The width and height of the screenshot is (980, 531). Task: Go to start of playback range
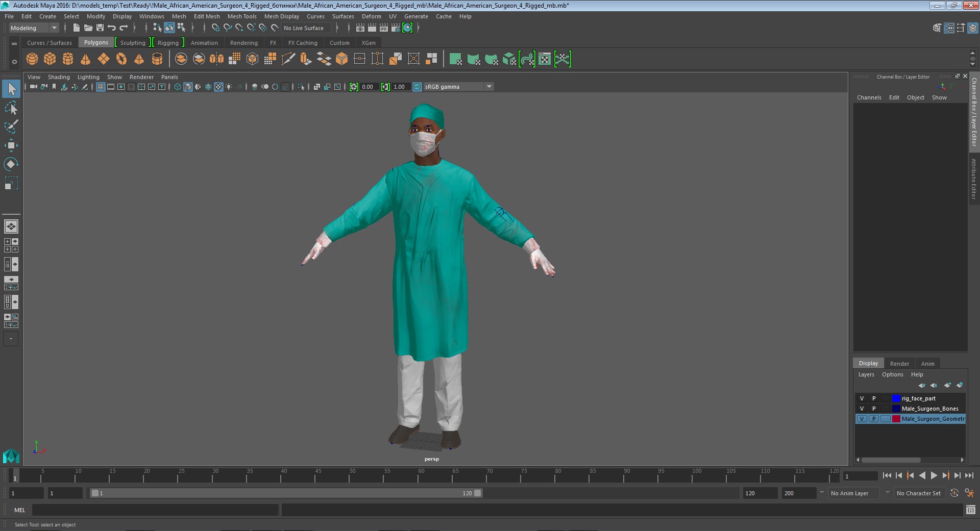(887, 475)
